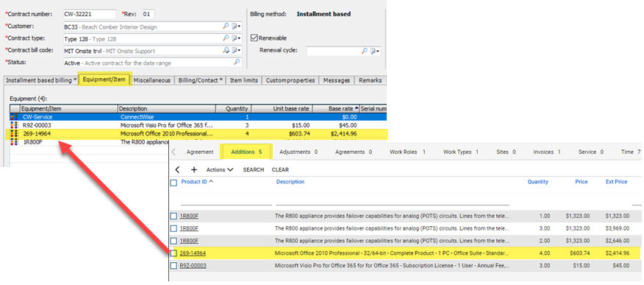Open the Agreement tab
Screen dimensions: 644x285
click(x=200, y=152)
